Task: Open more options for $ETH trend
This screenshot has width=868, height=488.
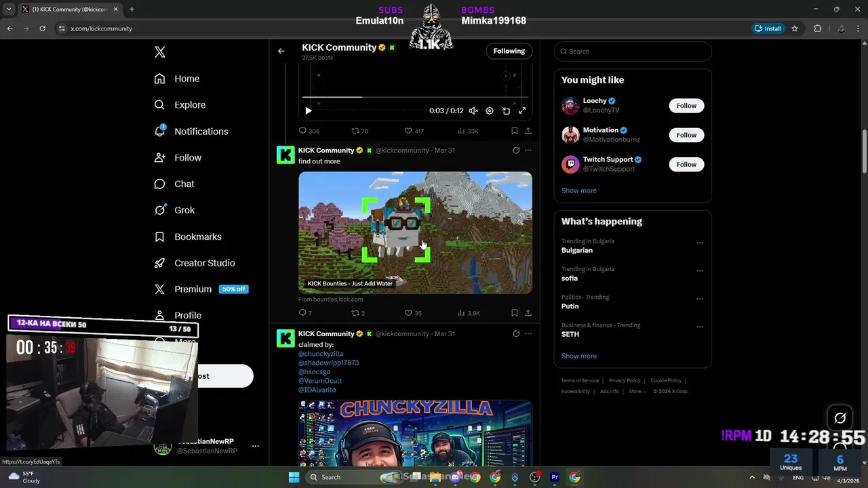Action: [700, 327]
